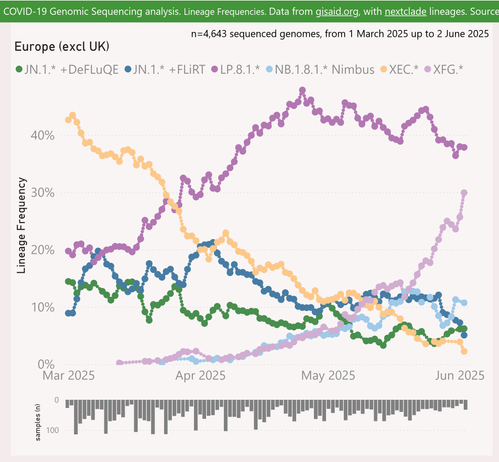Click the topmost XEC.* point in early March
Screen dimensions: 499x462
pyautogui.click(x=72, y=116)
